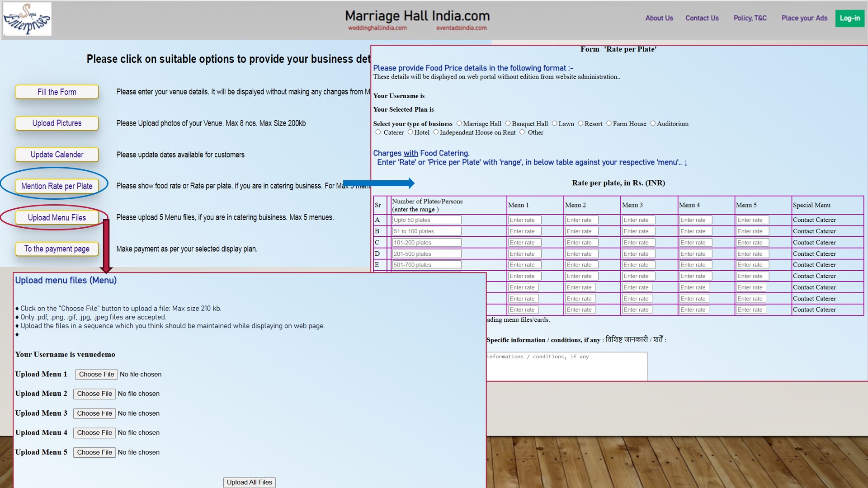Click the Upload All Files button
This screenshot has width=868, height=488.
pyautogui.click(x=250, y=483)
